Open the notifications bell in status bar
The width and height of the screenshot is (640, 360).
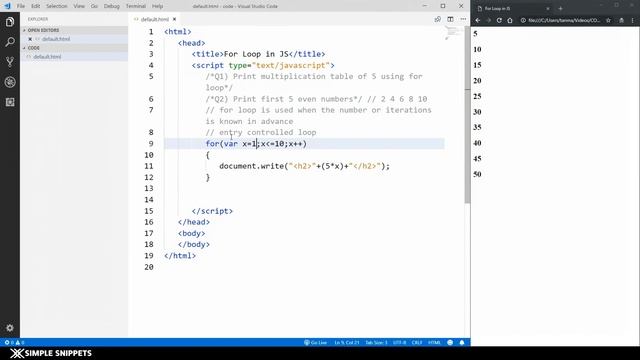click(462, 342)
